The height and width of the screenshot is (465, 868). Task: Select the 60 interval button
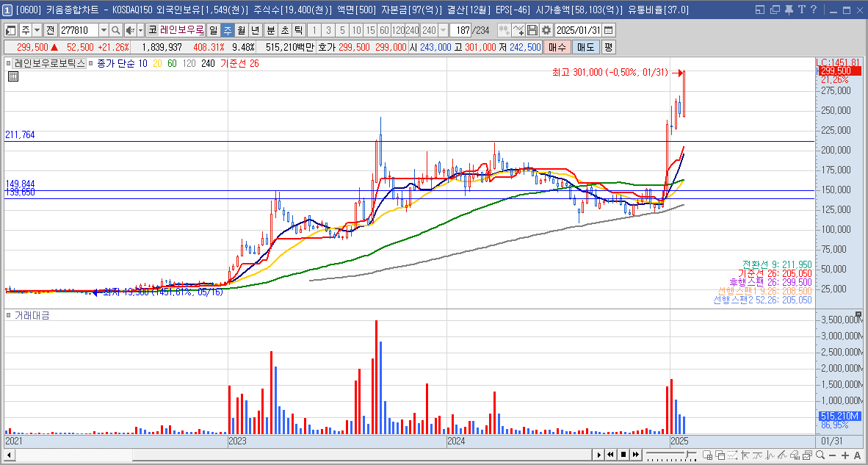click(x=384, y=30)
